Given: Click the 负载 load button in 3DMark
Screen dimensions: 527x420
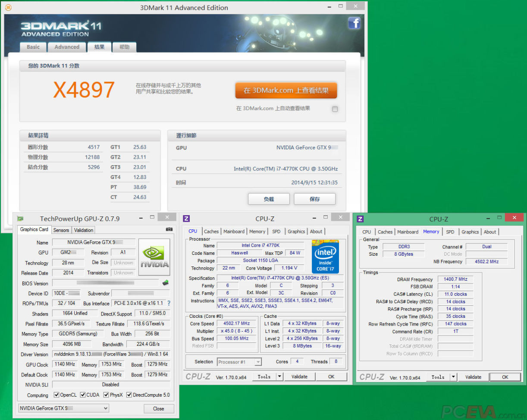Looking at the screenshot, I should pyautogui.click(x=269, y=199).
